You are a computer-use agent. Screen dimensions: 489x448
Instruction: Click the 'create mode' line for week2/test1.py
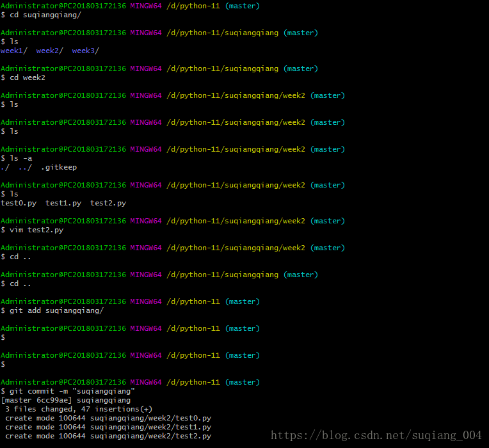(108, 427)
